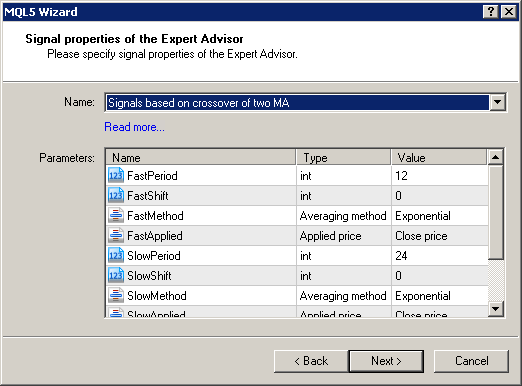Proceed with the Next > button
The height and width of the screenshot is (386, 522).
pyautogui.click(x=386, y=361)
